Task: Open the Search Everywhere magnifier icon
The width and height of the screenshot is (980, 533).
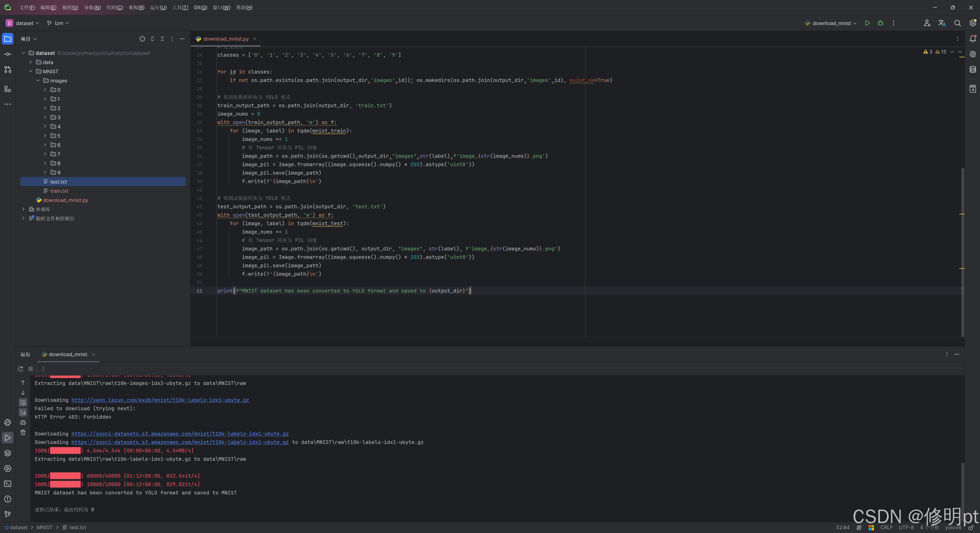Action: [x=958, y=23]
